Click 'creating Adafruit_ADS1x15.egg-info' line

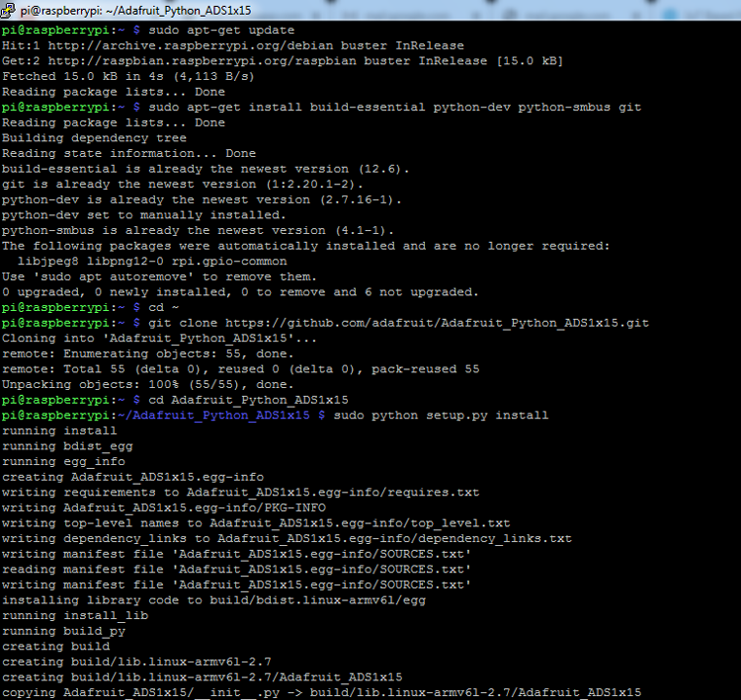tap(132, 477)
